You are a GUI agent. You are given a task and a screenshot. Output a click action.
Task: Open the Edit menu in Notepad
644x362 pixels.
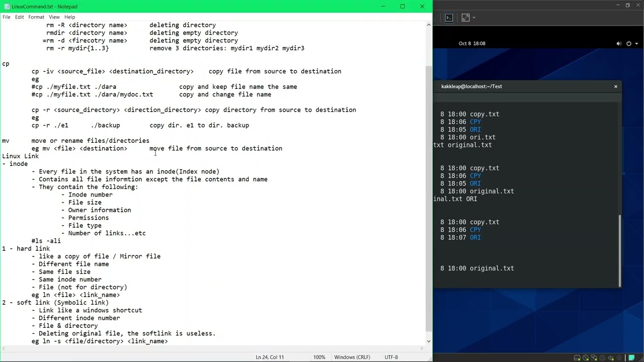click(19, 17)
